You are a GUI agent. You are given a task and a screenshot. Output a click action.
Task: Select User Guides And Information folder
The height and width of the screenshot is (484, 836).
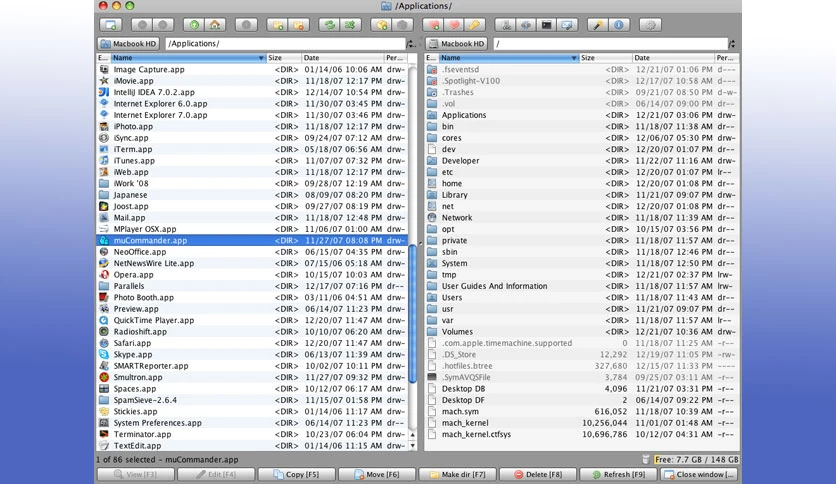(x=582, y=286)
